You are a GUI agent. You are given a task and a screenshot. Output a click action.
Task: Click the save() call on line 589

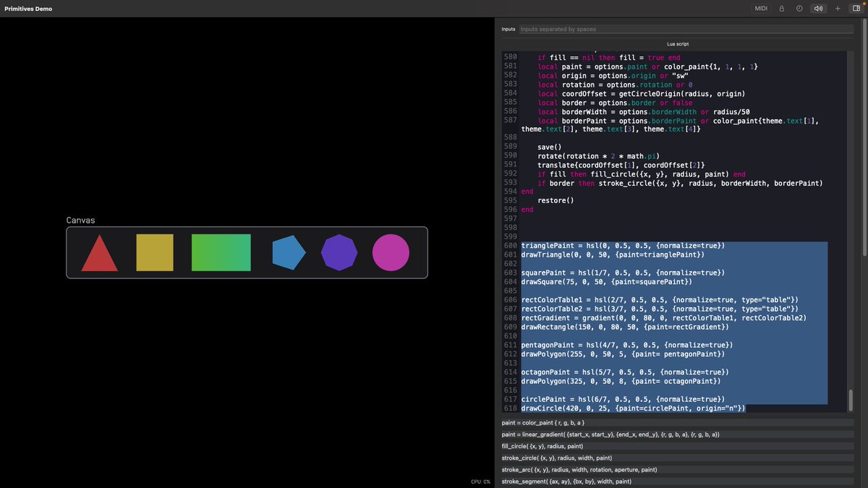(549, 147)
